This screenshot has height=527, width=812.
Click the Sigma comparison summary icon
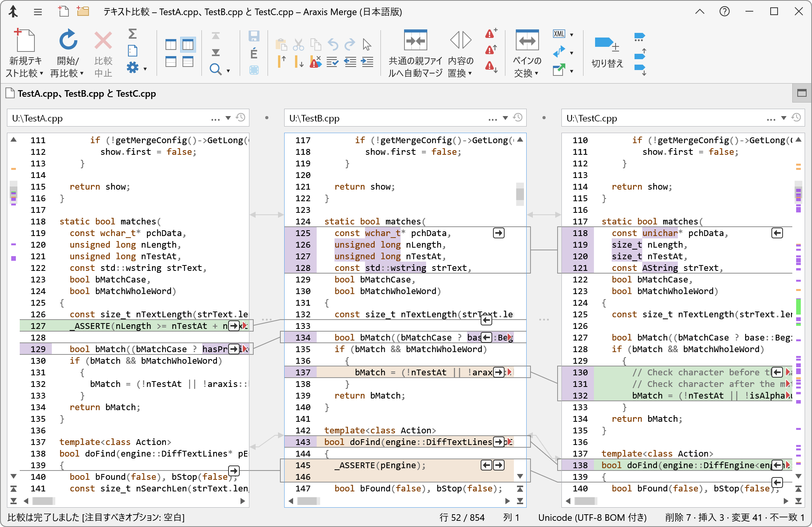tap(133, 34)
